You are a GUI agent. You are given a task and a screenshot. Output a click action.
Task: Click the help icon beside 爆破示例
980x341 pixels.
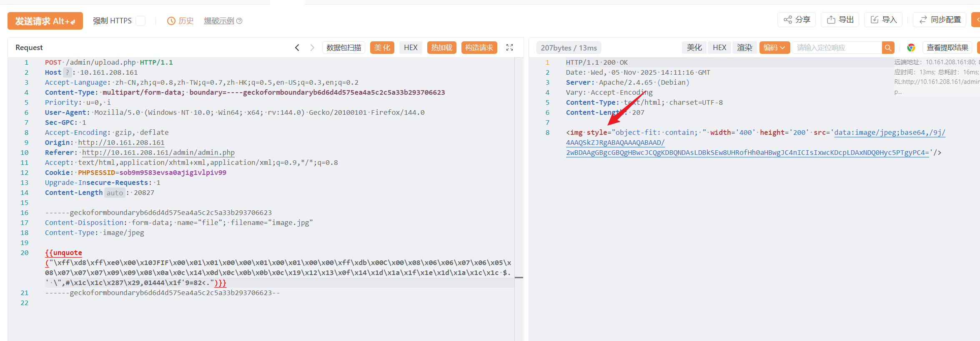(x=239, y=21)
